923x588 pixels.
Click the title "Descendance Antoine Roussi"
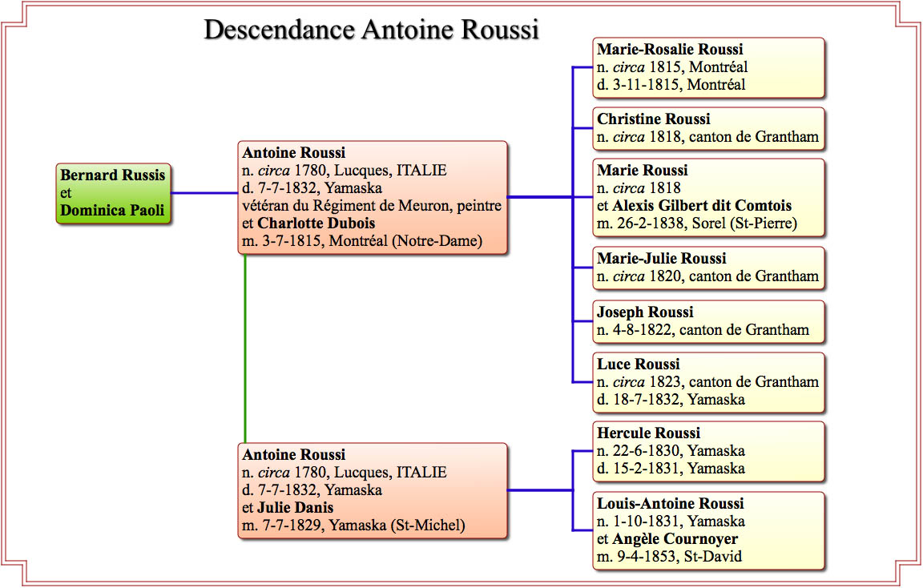372,30
